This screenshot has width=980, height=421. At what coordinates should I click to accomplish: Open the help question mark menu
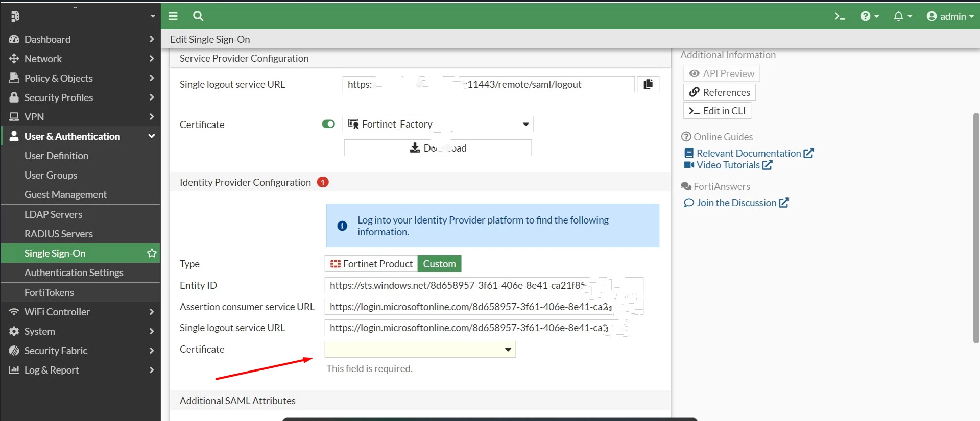869,16
